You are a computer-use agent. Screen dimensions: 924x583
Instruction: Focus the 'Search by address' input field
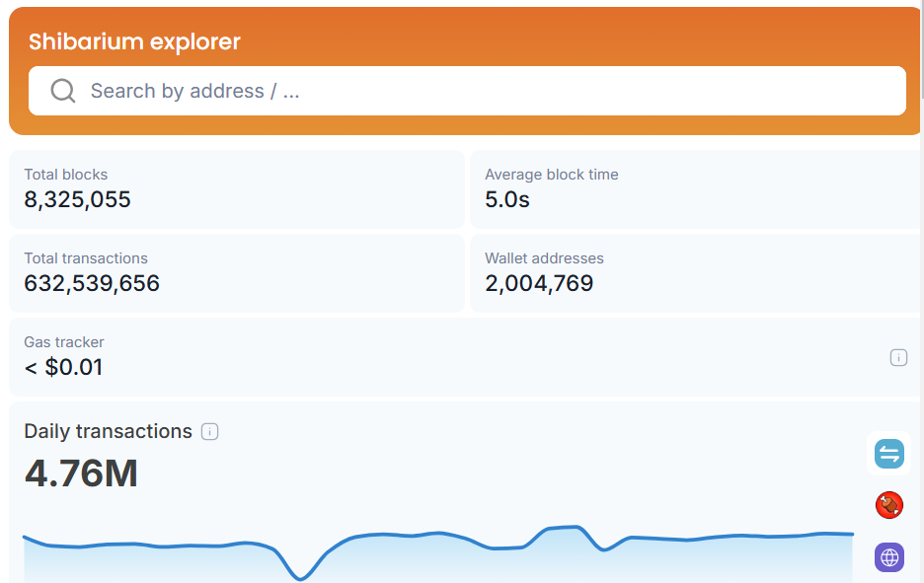point(467,91)
